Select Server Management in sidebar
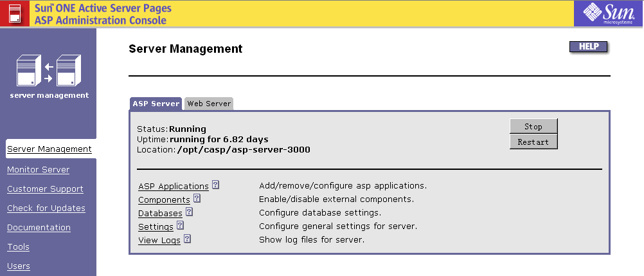This screenshot has width=644, height=276. click(49, 149)
